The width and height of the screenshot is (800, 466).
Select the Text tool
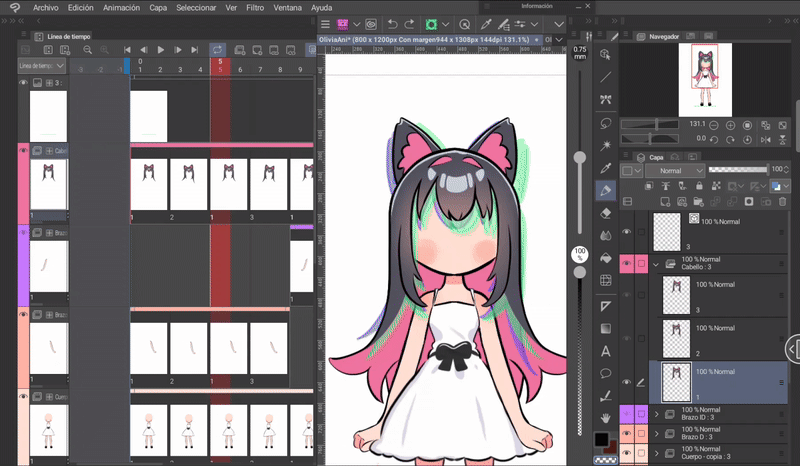pos(606,351)
